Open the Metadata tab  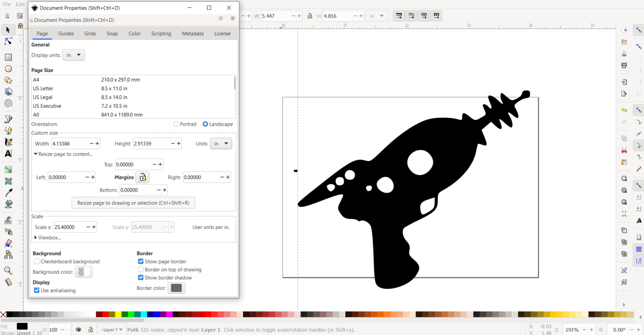[x=192, y=34]
